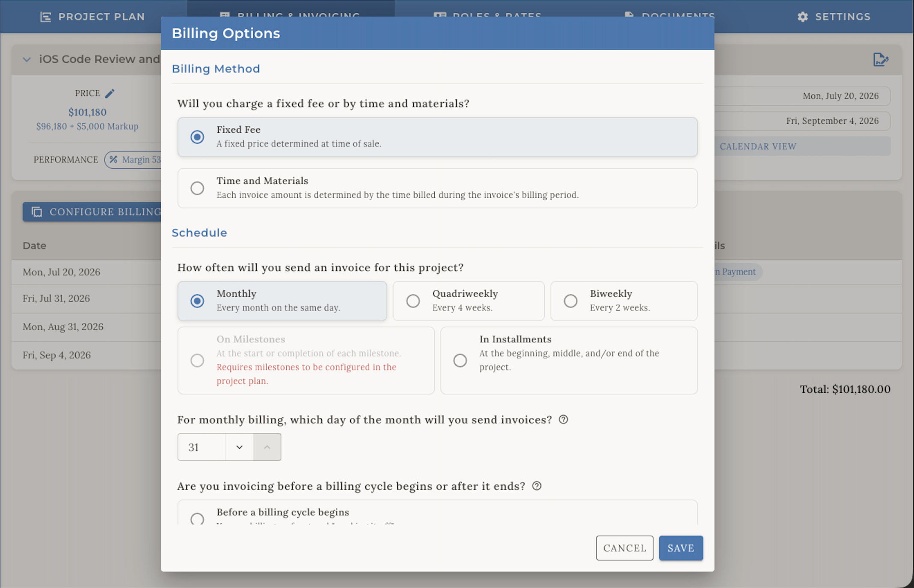Click the Fri, September 4, 2026 date field
The width and height of the screenshot is (914, 588).
803,121
